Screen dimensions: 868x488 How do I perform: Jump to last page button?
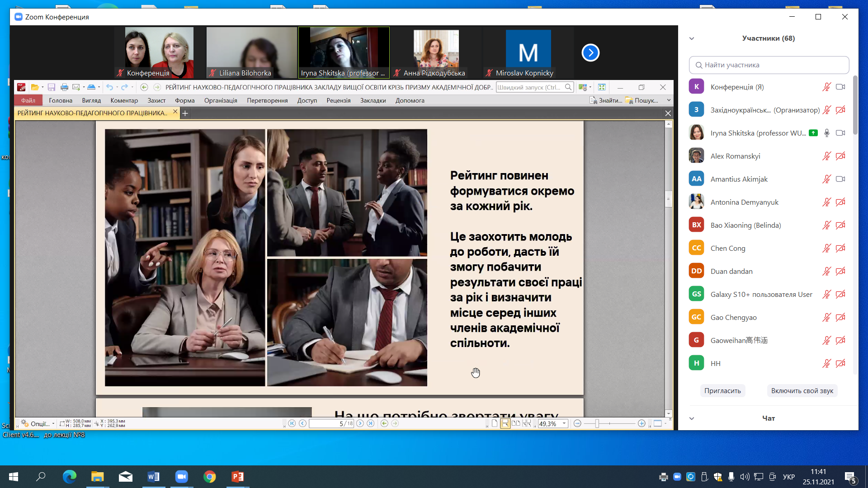pyautogui.click(x=371, y=423)
